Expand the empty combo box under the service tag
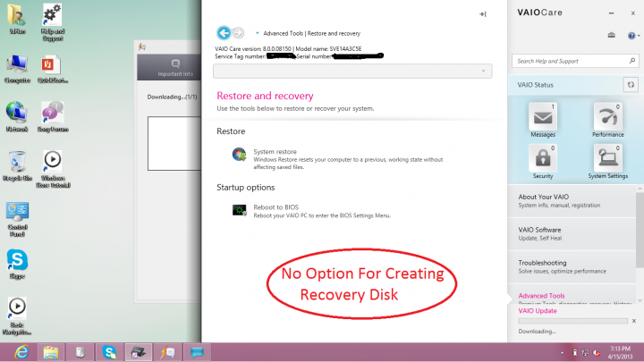This screenshot has width=644, height=362. (352, 71)
